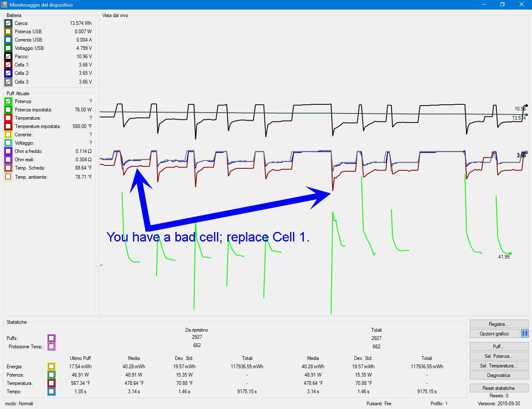Open the Diagnostica panel
This screenshot has height=409, width=532.
coord(498,375)
